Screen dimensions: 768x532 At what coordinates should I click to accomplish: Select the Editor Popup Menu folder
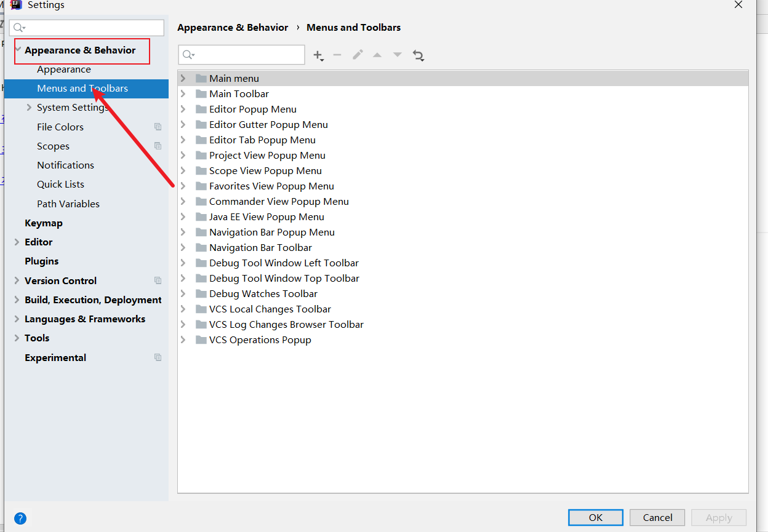pyautogui.click(x=252, y=109)
